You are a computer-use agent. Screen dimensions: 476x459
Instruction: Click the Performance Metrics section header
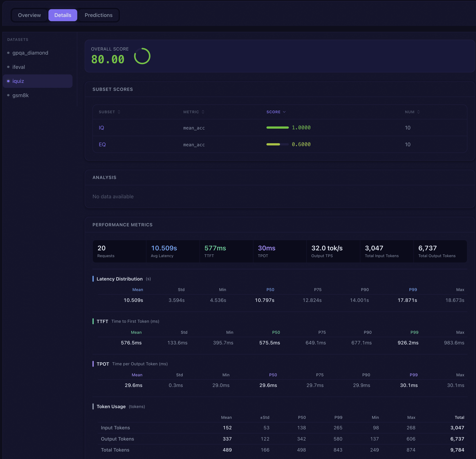(x=122, y=225)
